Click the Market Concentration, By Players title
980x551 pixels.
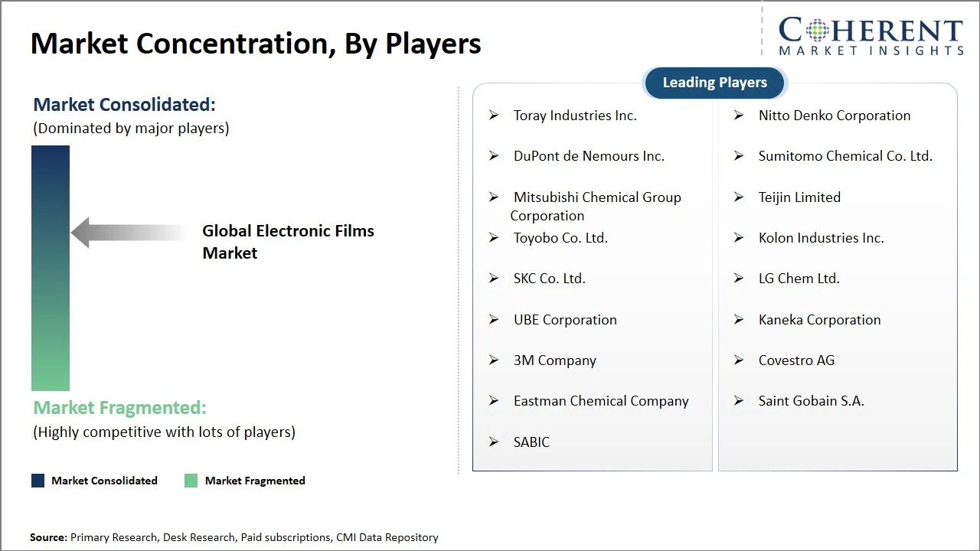pyautogui.click(x=256, y=44)
